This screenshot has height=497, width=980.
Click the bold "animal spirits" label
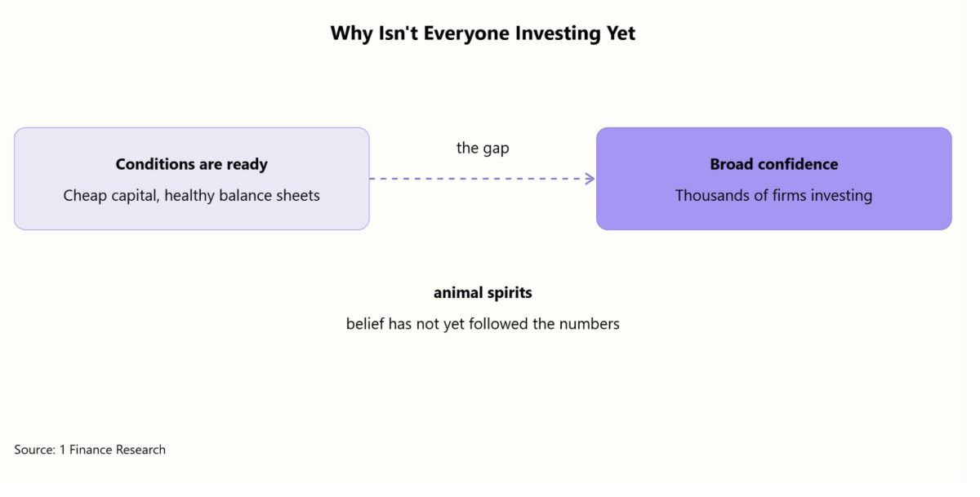483,292
